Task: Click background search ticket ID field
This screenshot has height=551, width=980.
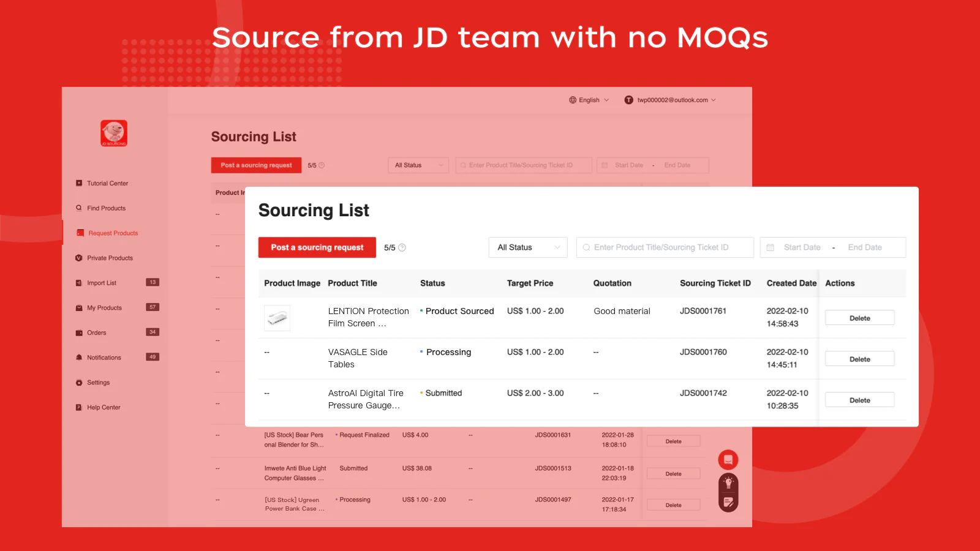Action: point(524,165)
